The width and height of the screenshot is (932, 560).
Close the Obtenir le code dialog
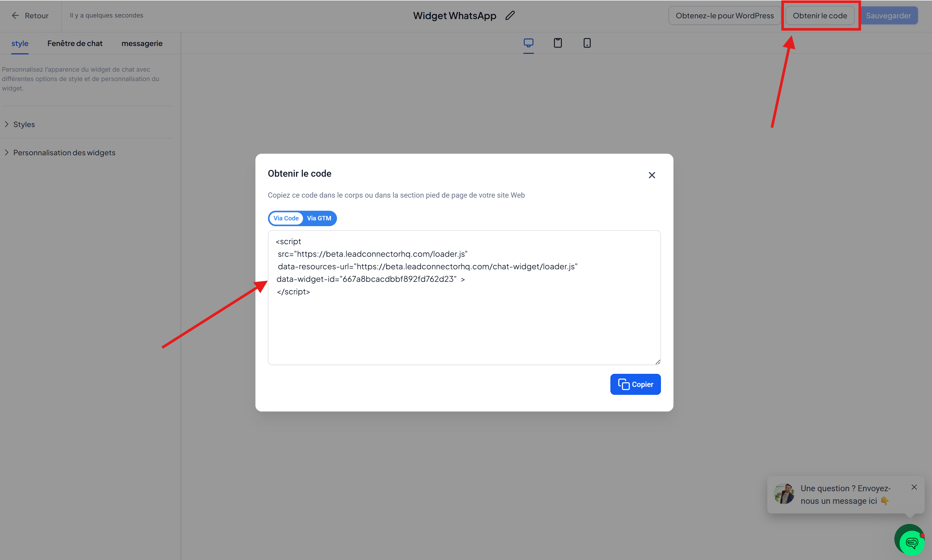point(652,175)
